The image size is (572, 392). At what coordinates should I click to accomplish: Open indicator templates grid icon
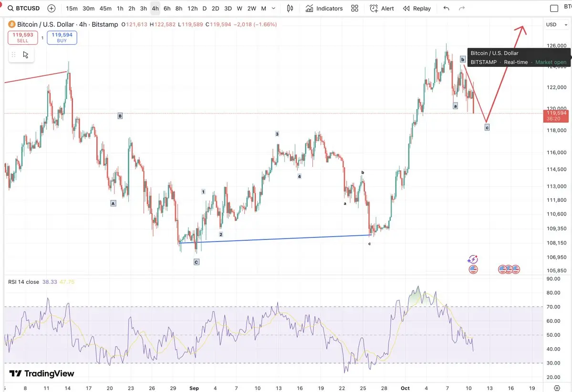pos(354,9)
